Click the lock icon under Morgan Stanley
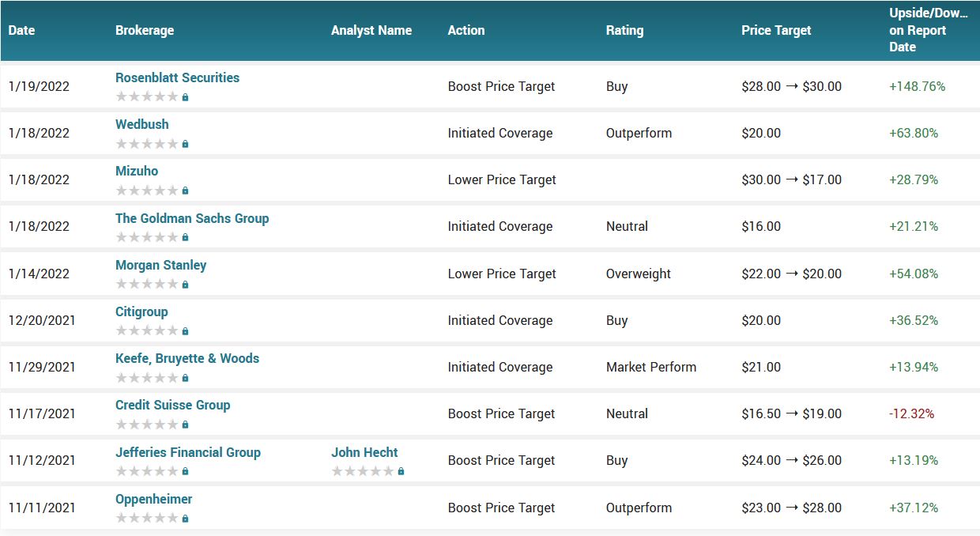The width and height of the screenshot is (980, 536). (185, 285)
